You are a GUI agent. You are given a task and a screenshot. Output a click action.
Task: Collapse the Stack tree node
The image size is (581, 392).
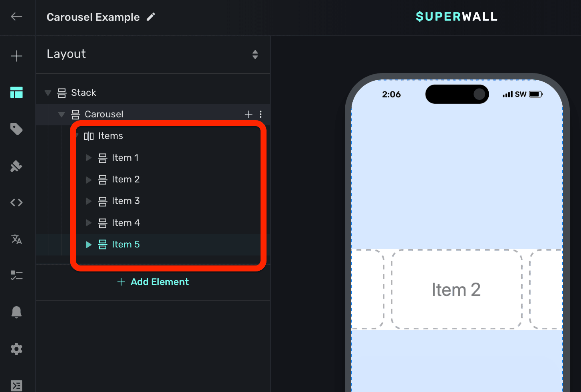tap(48, 93)
